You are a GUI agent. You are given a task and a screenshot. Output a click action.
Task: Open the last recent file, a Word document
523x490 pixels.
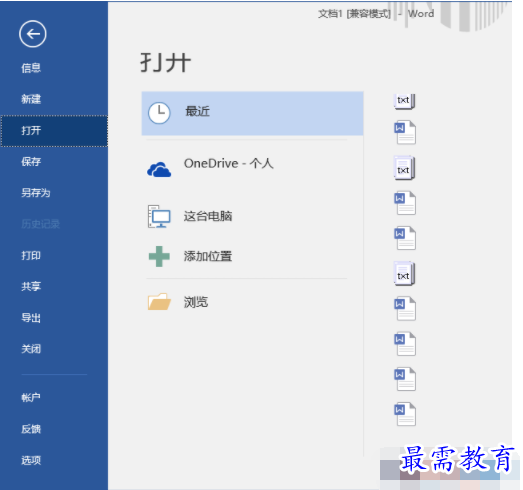[405, 414]
